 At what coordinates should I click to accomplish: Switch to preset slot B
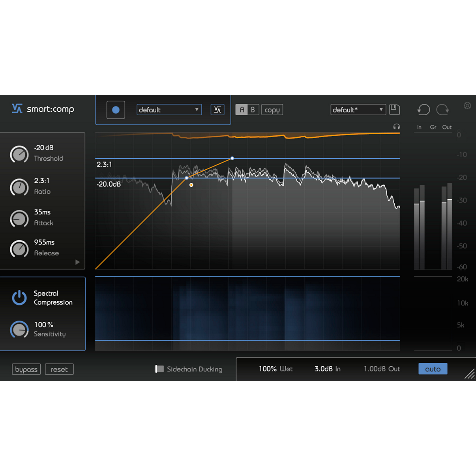pos(252,109)
